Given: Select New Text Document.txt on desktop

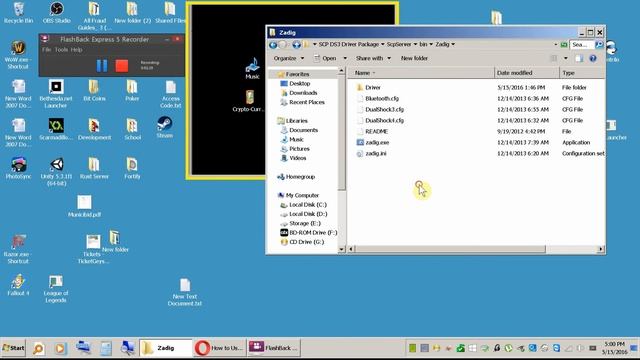Looking at the screenshot, I should click(184, 292).
